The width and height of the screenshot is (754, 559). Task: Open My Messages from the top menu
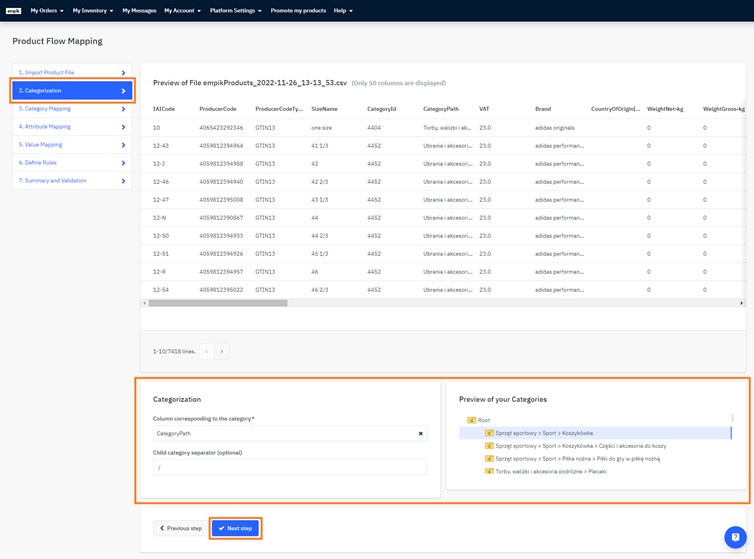click(139, 11)
